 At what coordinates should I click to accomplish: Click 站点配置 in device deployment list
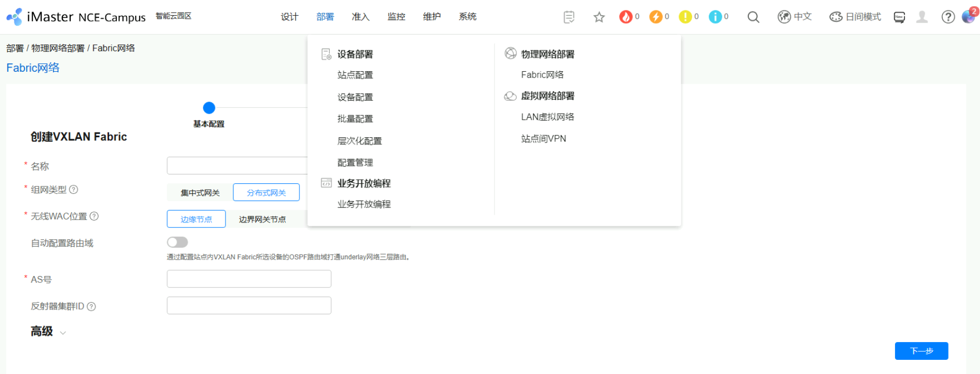355,75
